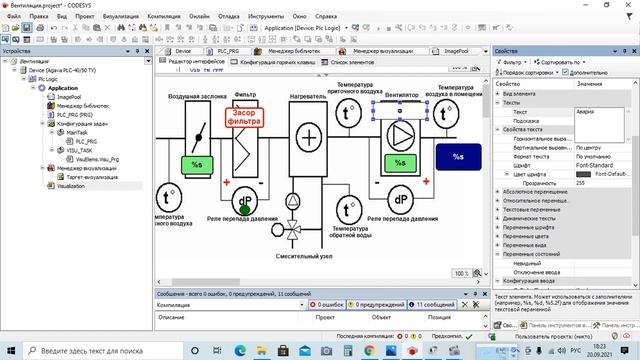Toggle the 0 ошибок filter button

(x=327, y=304)
